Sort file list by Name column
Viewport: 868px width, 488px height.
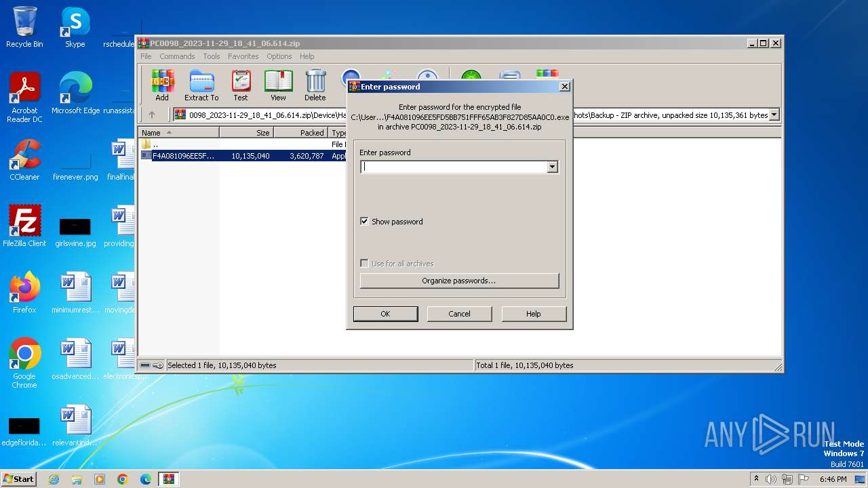click(x=179, y=133)
